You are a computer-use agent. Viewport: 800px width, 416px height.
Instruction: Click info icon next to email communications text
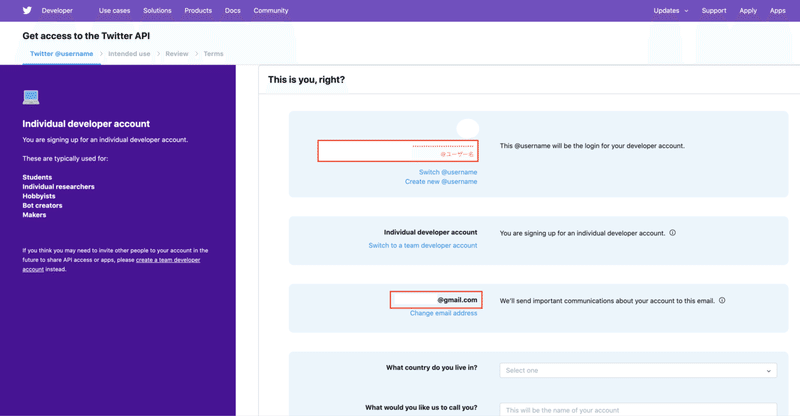pos(722,301)
